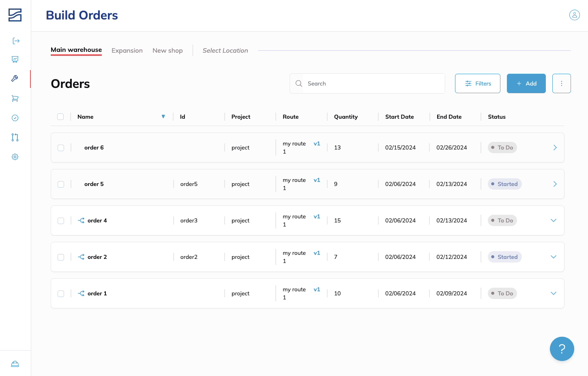Screen dimensions: 588x376
Task: Switch to New shop tab
Action: [167, 51]
